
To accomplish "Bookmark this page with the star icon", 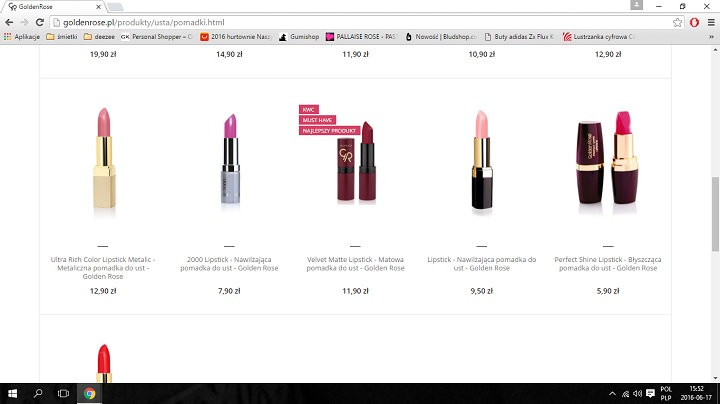I will click(677, 22).
